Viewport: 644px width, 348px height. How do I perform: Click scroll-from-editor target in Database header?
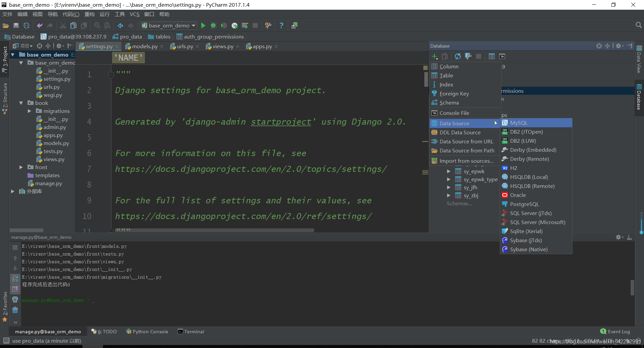tap(599, 46)
